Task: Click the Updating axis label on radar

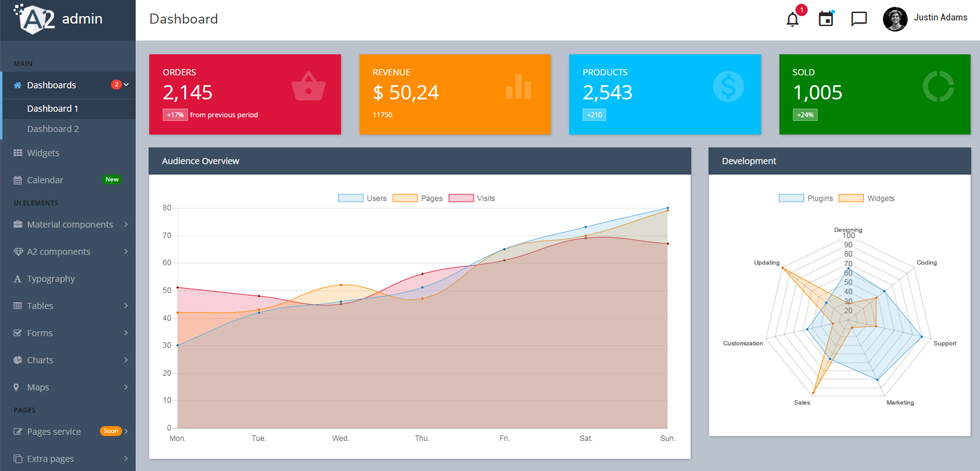Action: (x=767, y=262)
